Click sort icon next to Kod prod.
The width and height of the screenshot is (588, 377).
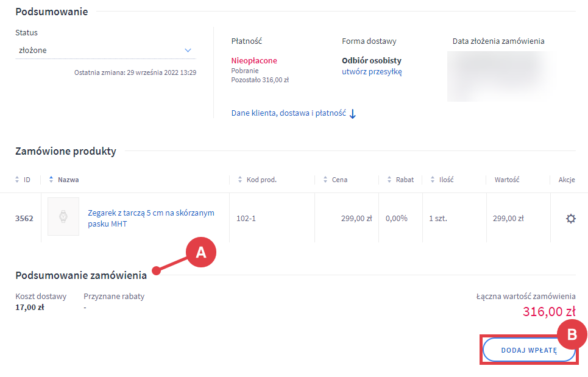click(x=239, y=180)
